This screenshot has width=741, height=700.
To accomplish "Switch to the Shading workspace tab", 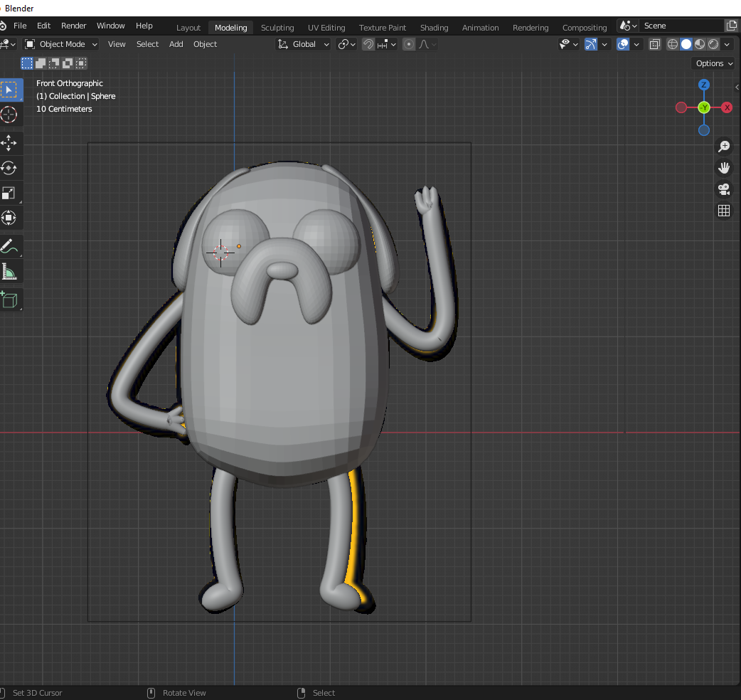I will 435,28.
